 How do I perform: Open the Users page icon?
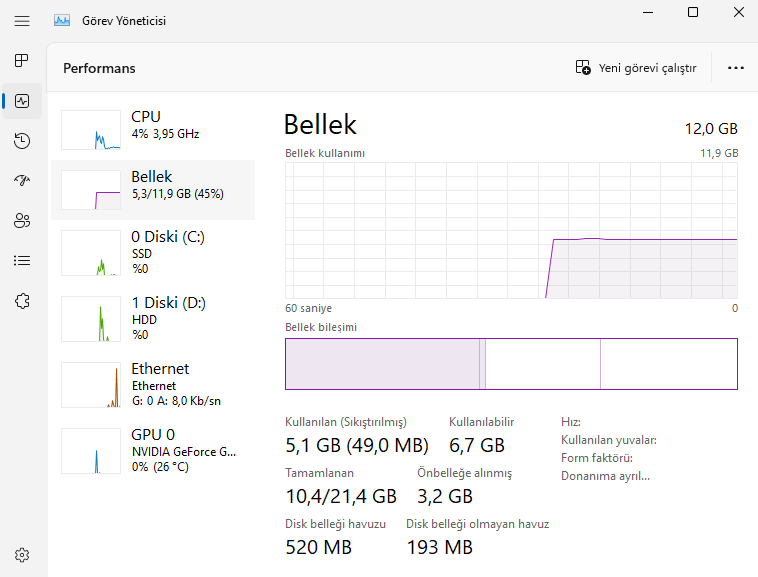22,221
